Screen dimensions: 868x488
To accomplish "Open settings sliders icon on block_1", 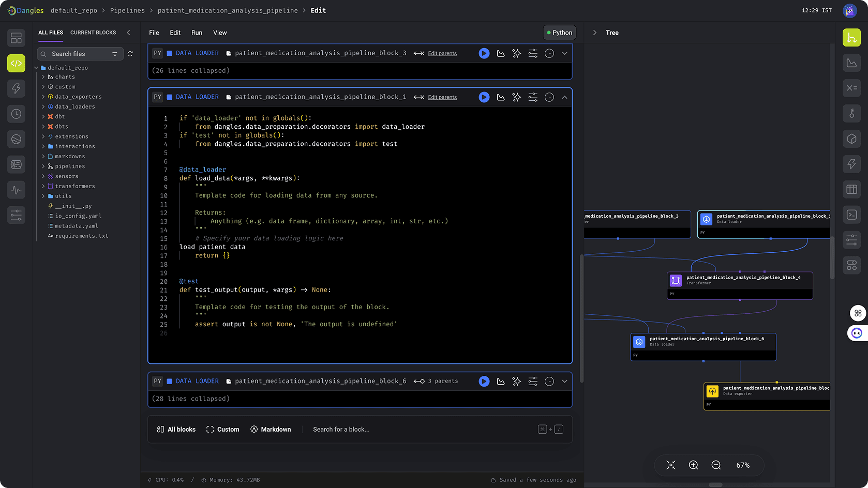I will (x=532, y=97).
